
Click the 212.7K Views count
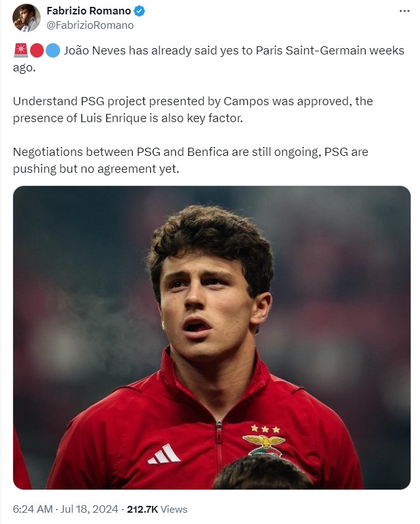(x=156, y=509)
